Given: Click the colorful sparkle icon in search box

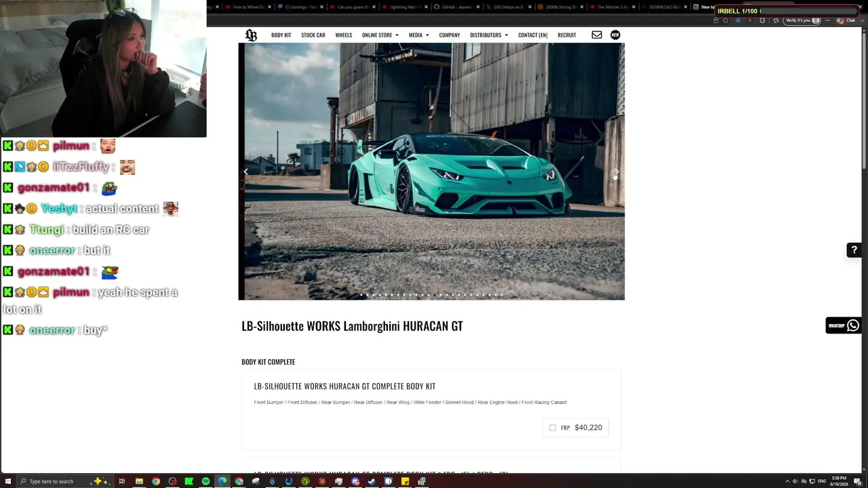Looking at the screenshot, I should [100, 481].
